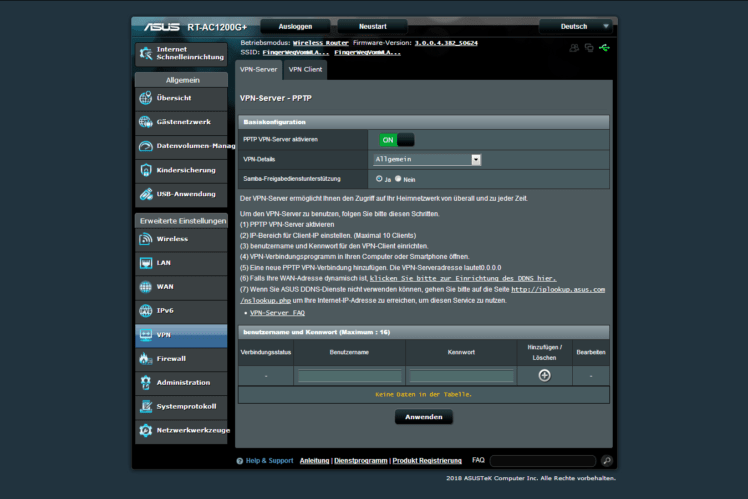
Task: Click the WAN globe icon
Action: tap(145, 287)
